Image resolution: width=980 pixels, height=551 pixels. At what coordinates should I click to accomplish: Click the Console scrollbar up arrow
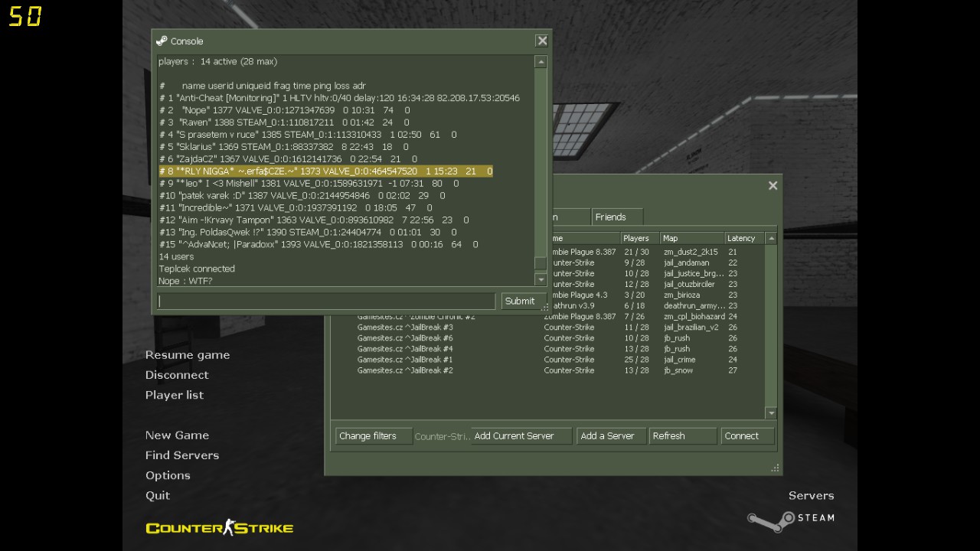(541, 61)
